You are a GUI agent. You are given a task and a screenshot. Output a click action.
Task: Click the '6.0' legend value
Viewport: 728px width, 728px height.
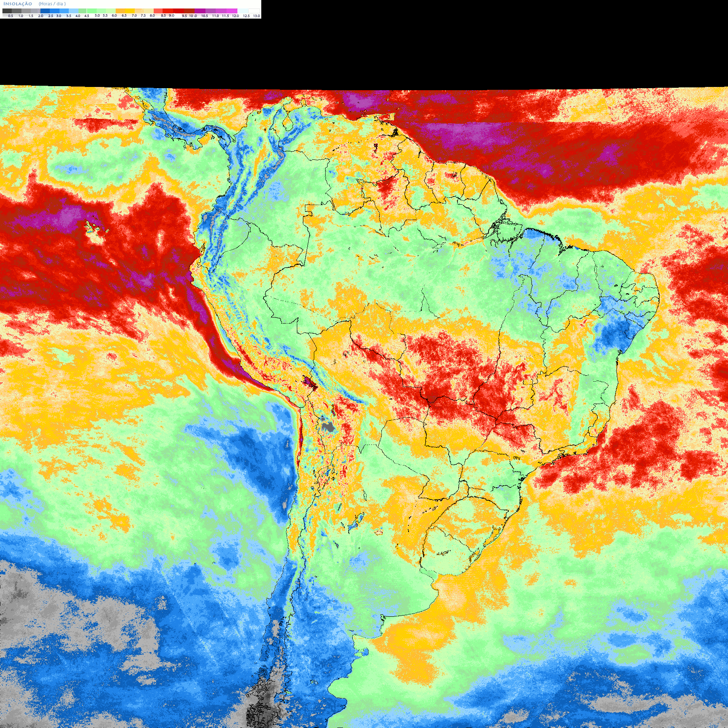click(114, 15)
